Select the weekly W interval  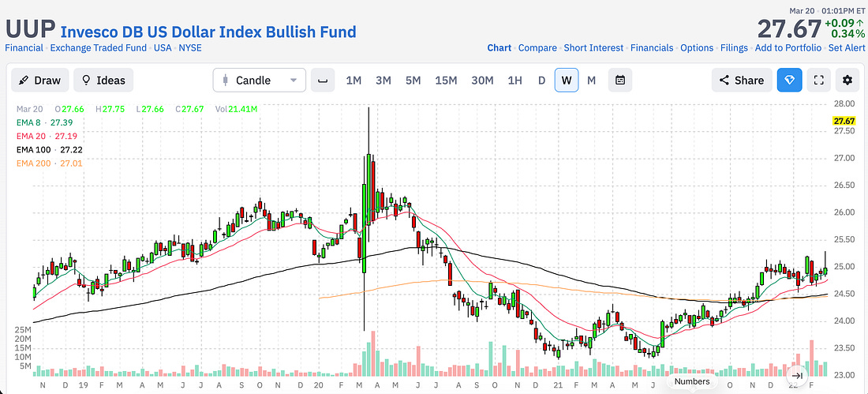[x=567, y=81]
